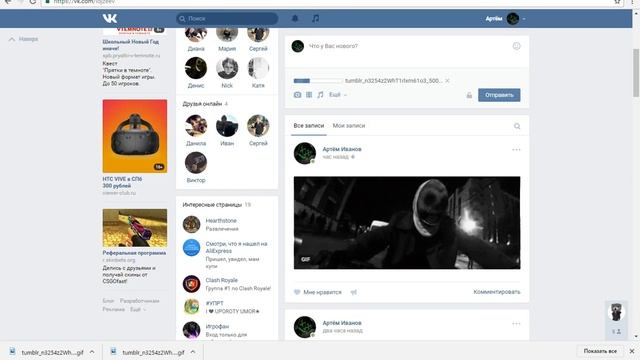Open the Clash Royale page icon
This screenshot has height=360, width=640.
191,284
